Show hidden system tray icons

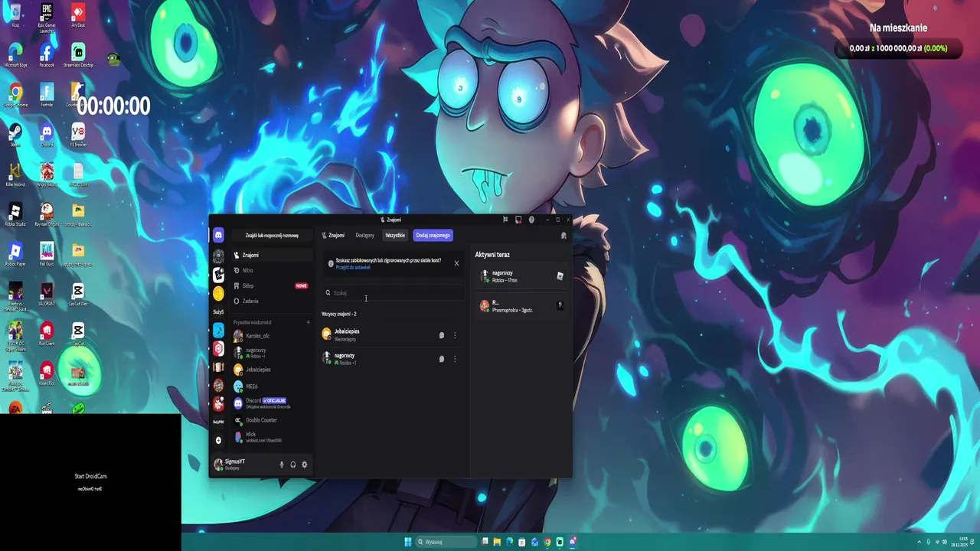point(919,542)
